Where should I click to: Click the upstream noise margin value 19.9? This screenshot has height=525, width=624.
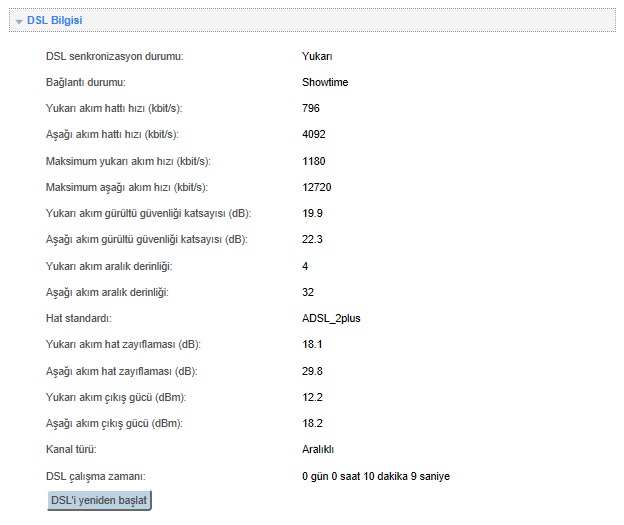pos(312,213)
